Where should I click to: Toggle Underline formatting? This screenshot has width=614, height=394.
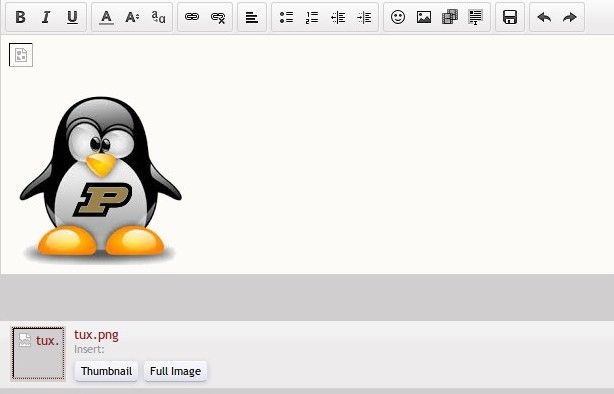72,17
